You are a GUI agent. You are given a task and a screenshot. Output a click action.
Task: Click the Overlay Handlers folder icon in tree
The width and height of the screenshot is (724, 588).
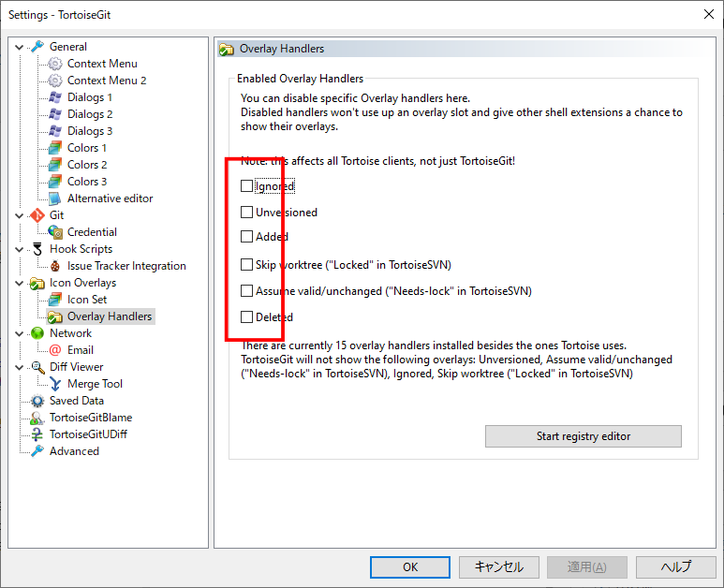coord(55,316)
